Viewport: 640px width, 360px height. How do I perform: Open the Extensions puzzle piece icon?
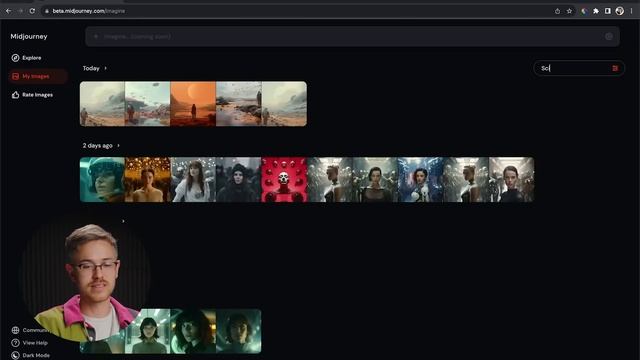coord(596,11)
